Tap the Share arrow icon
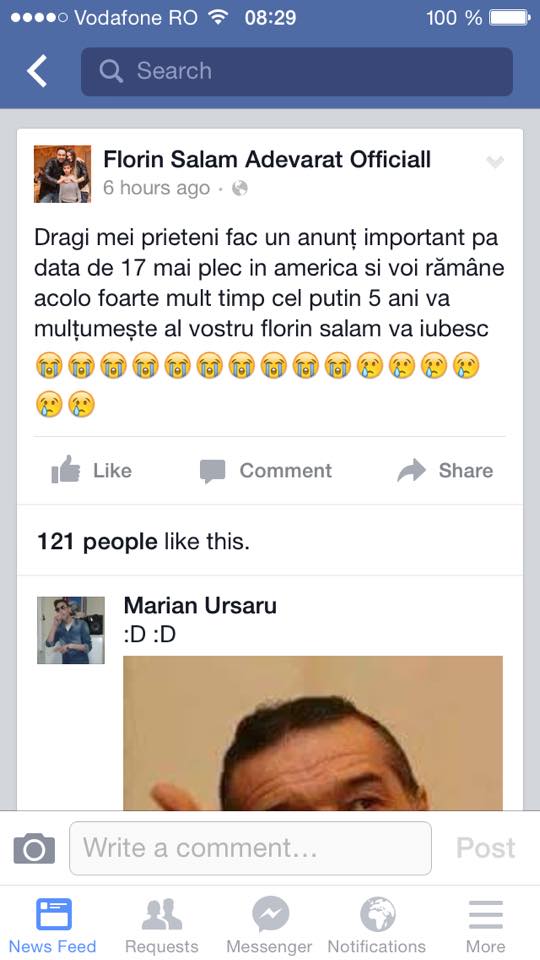The image size is (540, 960). [411, 470]
